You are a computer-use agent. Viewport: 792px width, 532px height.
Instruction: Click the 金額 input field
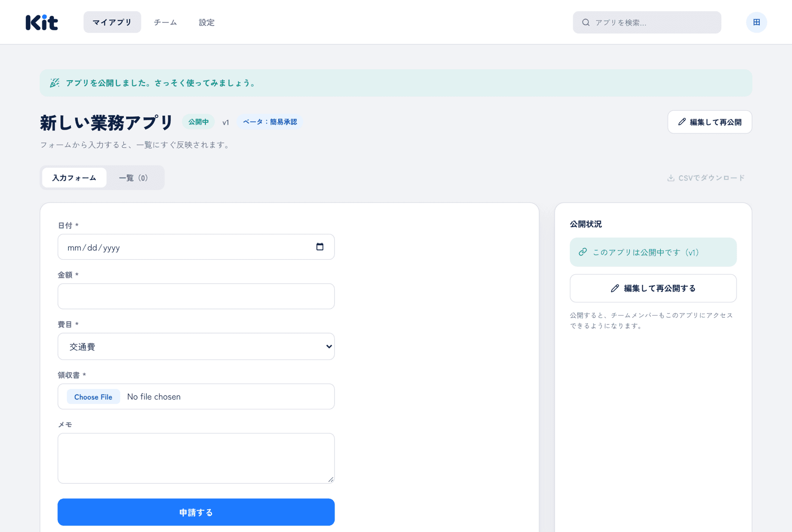point(196,296)
